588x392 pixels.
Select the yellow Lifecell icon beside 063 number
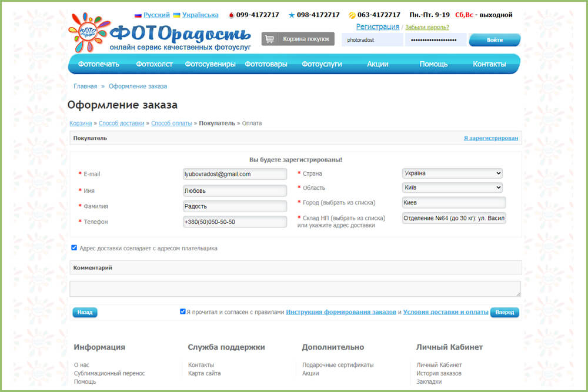[x=351, y=15]
